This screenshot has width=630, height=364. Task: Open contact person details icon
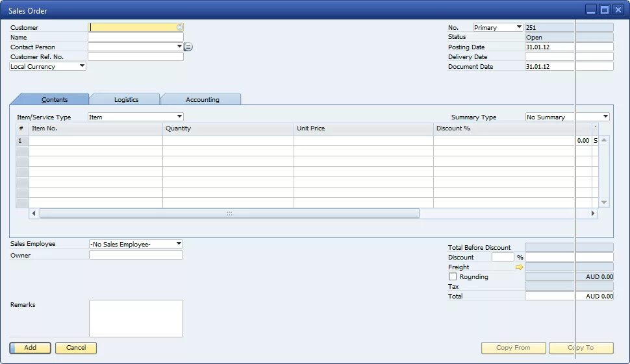pyautogui.click(x=188, y=47)
